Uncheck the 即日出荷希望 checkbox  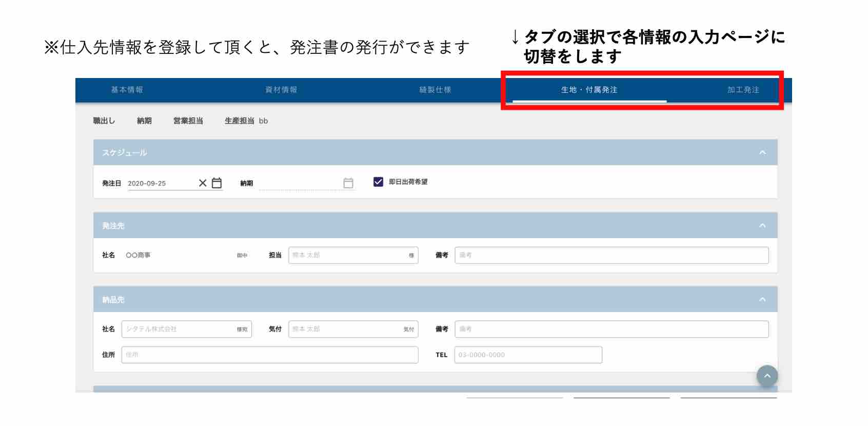pyautogui.click(x=378, y=182)
